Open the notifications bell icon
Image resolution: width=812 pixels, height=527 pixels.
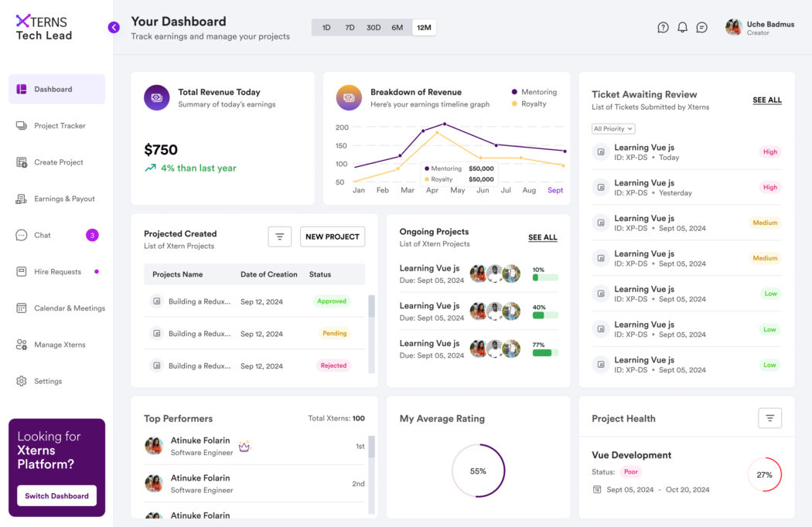coord(682,26)
